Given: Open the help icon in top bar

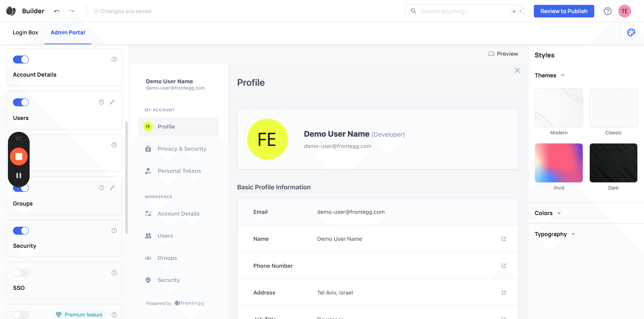Looking at the screenshot, I should click(608, 11).
